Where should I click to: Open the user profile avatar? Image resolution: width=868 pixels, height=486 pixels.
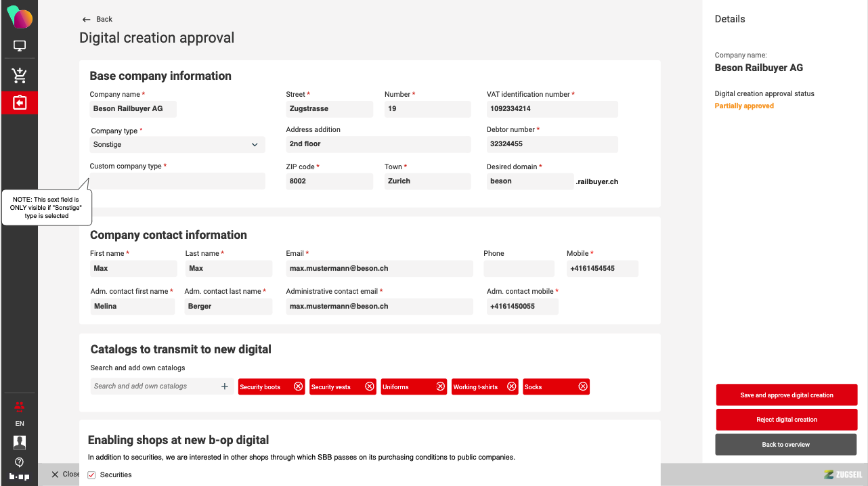(x=20, y=442)
